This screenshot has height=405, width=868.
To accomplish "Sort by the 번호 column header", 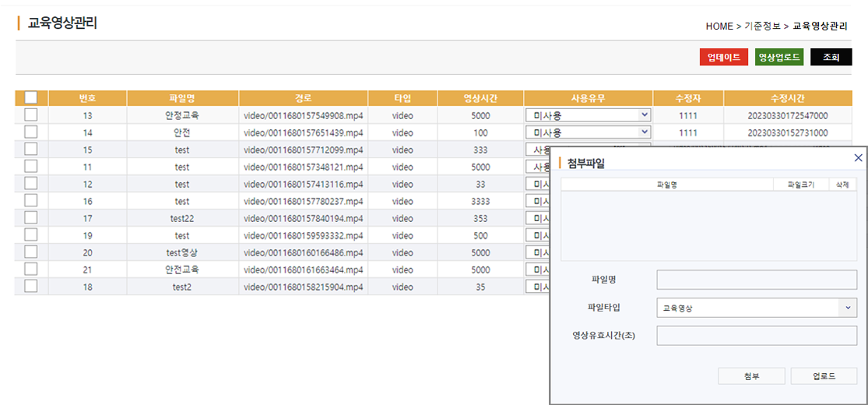I will click(87, 98).
